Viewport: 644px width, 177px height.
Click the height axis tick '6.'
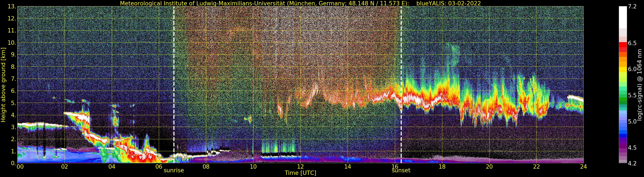click(14, 91)
